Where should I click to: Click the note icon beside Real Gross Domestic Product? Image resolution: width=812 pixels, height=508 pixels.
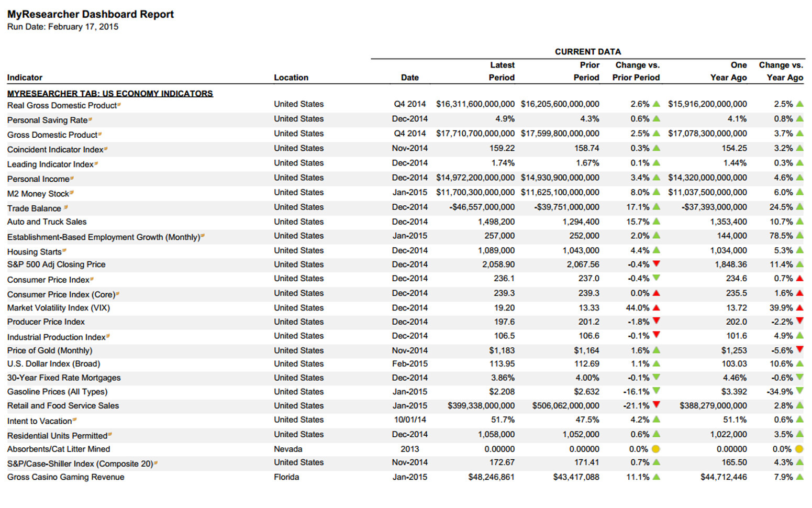click(x=119, y=105)
